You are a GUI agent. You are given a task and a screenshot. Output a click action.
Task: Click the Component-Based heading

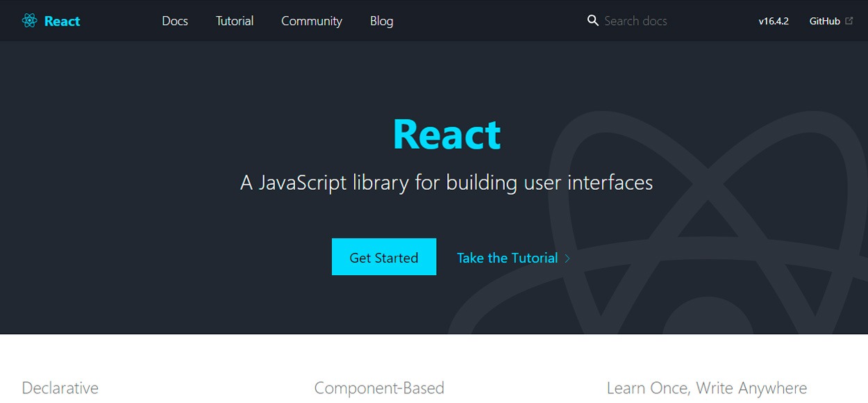pos(379,388)
